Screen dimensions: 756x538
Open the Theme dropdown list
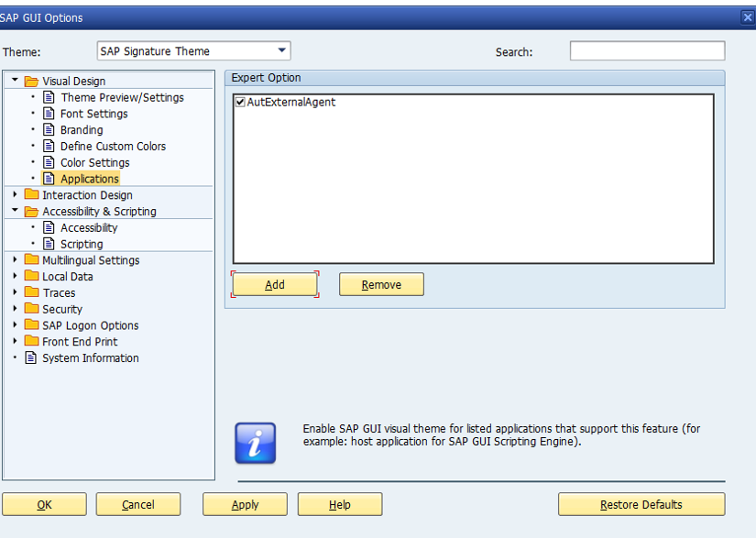pos(282,50)
